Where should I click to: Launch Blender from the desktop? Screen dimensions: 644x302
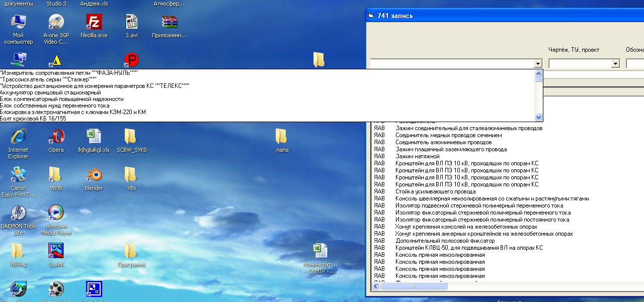[94, 175]
